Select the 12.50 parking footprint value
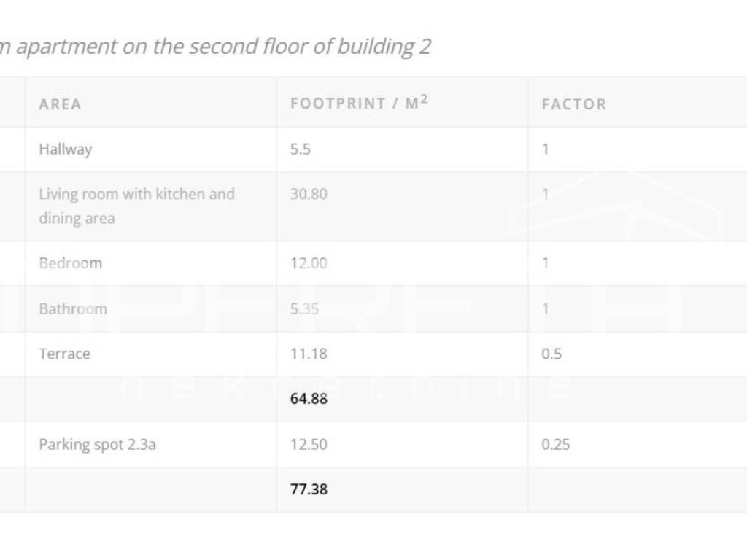Screen dimensions: 747x560 pyautogui.click(x=309, y=444)
